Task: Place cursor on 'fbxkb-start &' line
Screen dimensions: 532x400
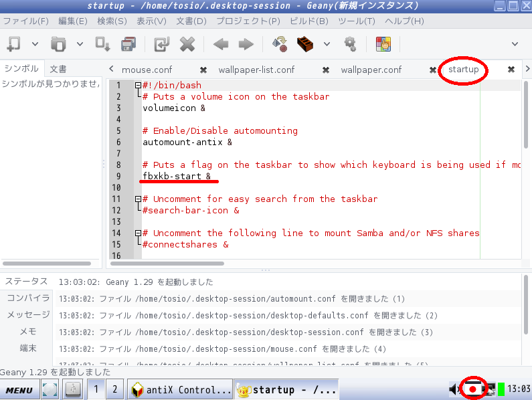Action: coord(177,177)
